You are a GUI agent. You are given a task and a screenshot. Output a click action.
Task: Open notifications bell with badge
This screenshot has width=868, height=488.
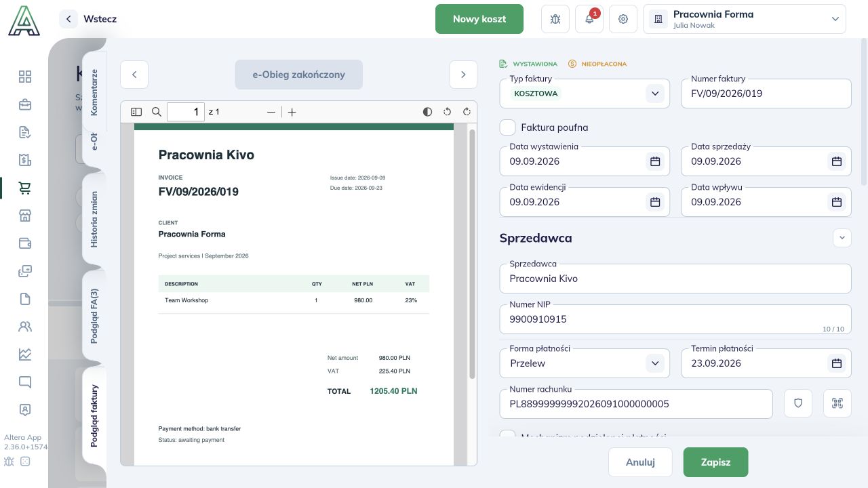pyautogui.click(x=589, y=19)
